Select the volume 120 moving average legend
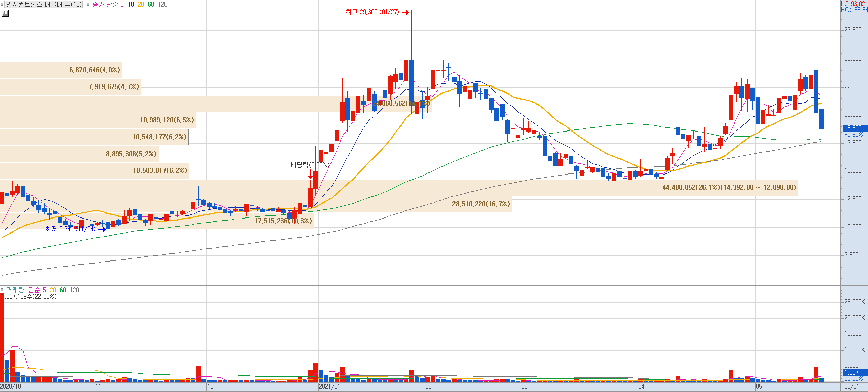Viewport: 868px width, 392px height. pos(74,290)
